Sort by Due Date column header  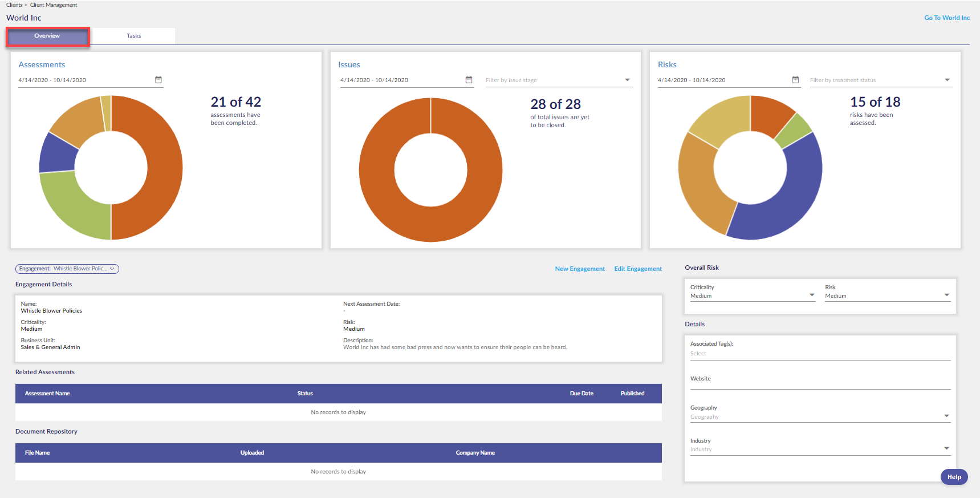point(582,394)
